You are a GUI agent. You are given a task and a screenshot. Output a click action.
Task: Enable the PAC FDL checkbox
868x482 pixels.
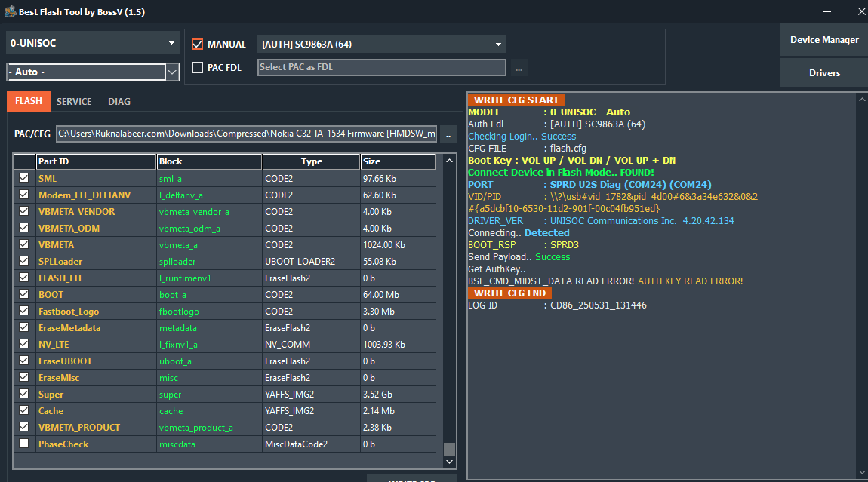[197, 68]
